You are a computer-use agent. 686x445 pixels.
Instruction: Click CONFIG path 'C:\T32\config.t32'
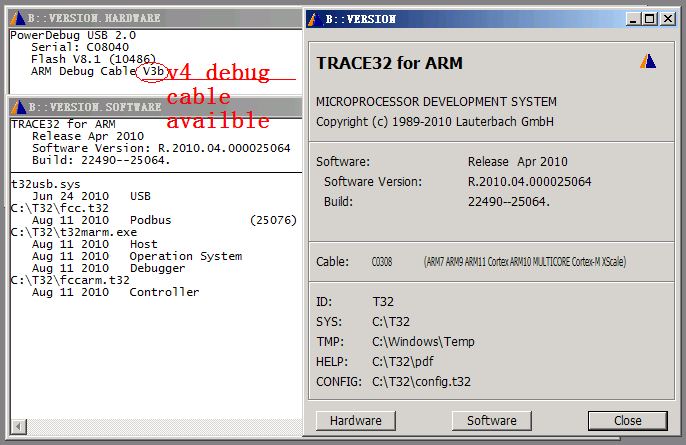tap(421, 382)
